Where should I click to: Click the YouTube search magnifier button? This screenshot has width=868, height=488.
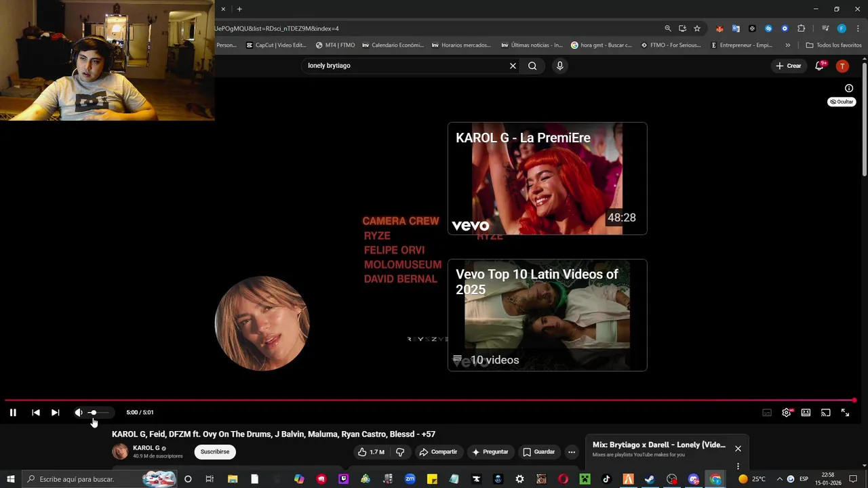coord(532,66)
